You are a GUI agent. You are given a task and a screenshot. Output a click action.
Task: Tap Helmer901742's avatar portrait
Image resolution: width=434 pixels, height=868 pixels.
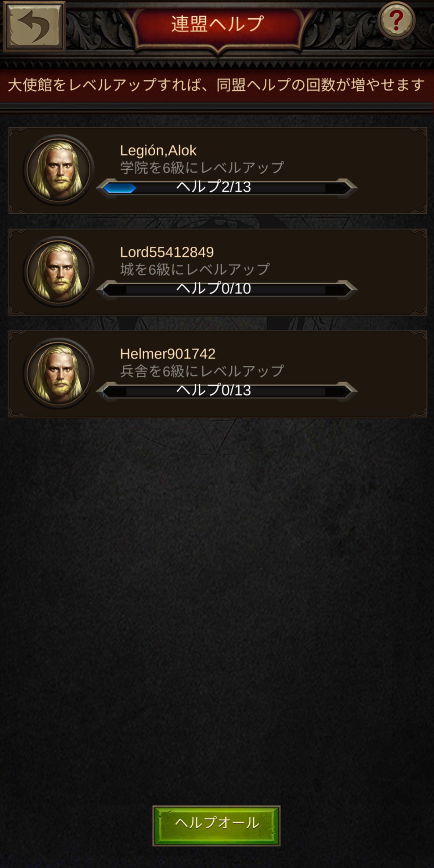coord(58,373)
